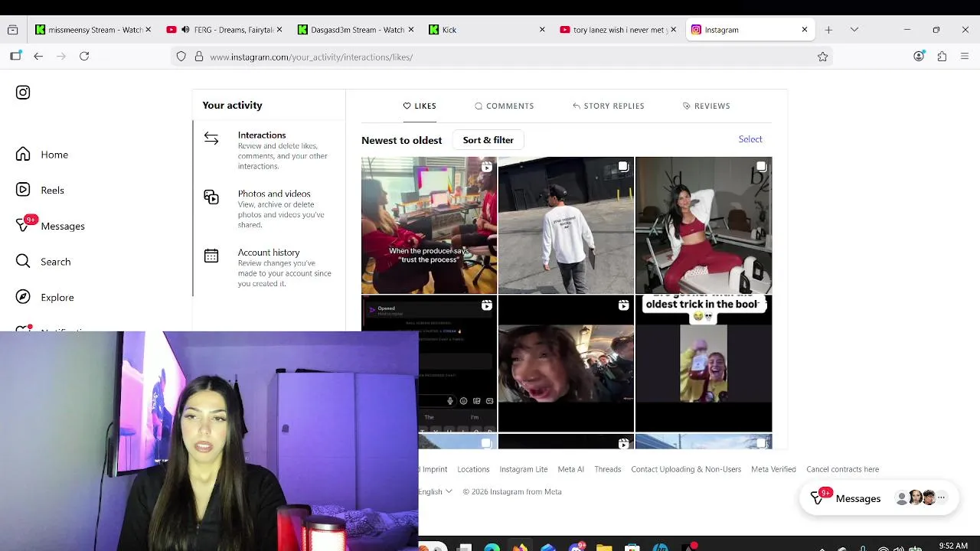Open the Sort & filter options
The width and height of the screenshot is (980, 551).
click(x=488, y=140)
